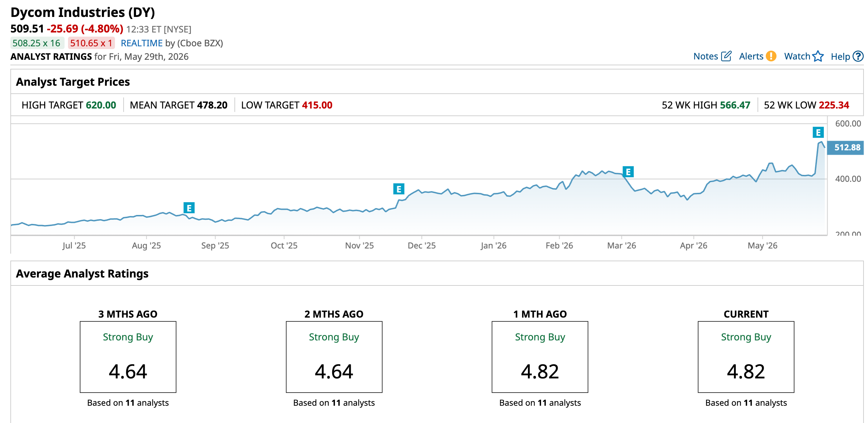Image resolution: width=868 pixels, height=423 pixels.
Task: Click the Help link text
Action: click(x=840, y=57)
